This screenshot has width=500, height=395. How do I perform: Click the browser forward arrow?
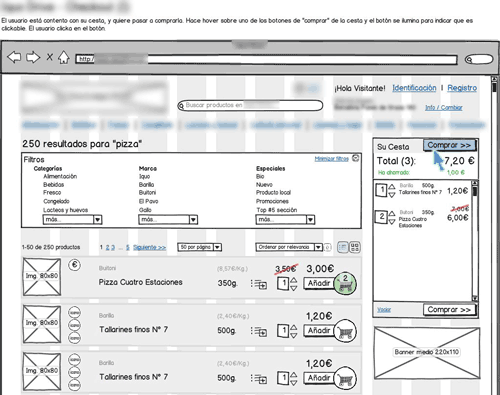[33, 57]
